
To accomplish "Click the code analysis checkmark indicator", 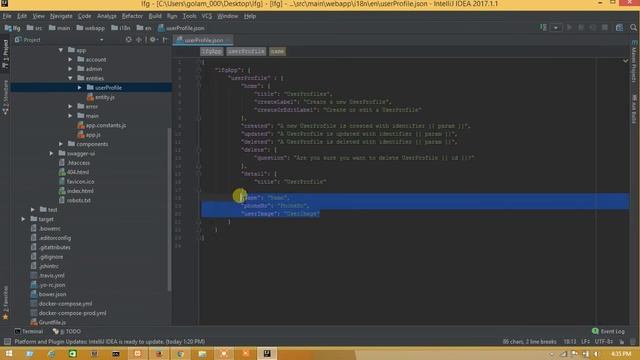I will click(625, 61).
